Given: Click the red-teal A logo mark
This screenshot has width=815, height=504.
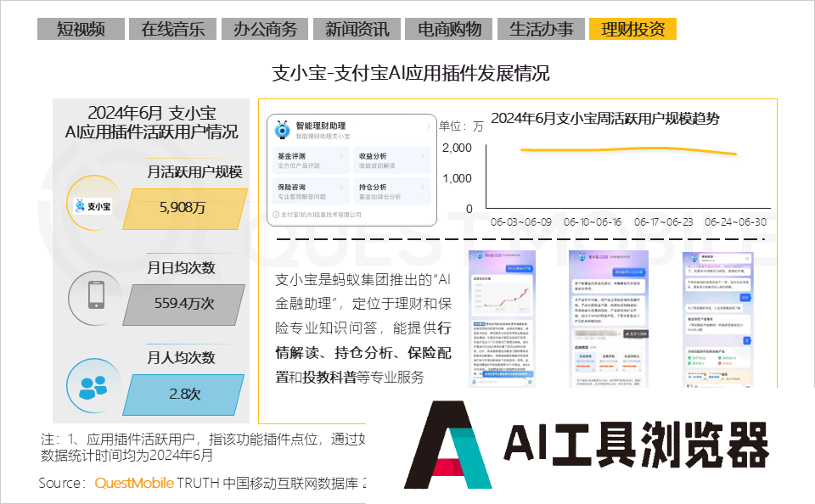Looking at the screenshot, I should [x=447, y=445].
